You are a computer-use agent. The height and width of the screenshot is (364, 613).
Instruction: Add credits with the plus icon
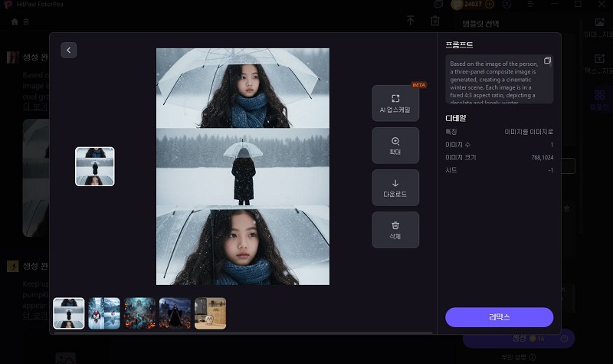pos(490,5)
